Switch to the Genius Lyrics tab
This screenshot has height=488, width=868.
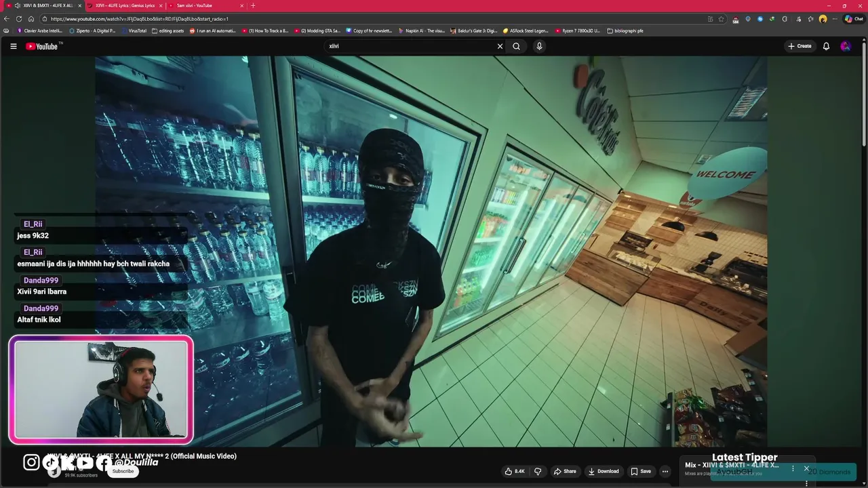[x=125, y=5]
